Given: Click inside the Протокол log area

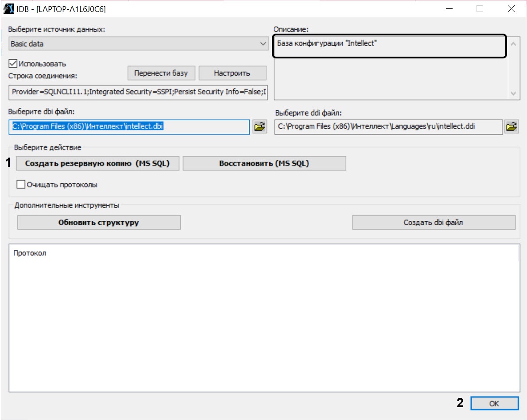Looking at the screenshot, I should point(263,319).
